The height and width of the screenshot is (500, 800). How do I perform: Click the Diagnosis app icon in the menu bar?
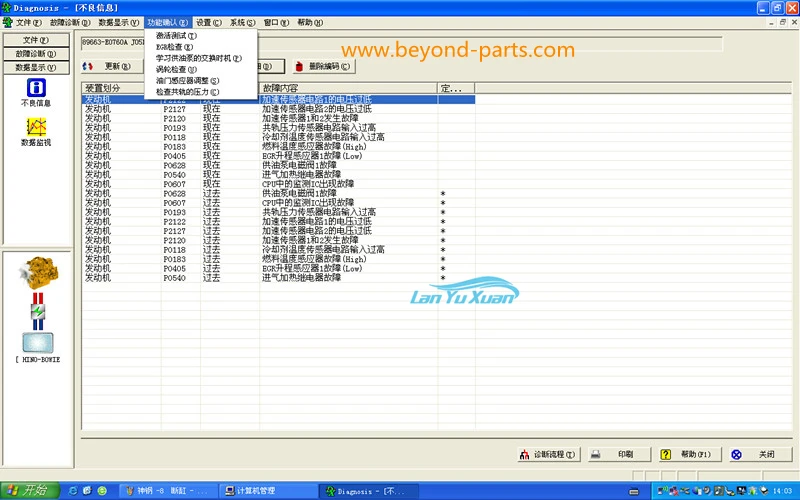pos(8,22)
